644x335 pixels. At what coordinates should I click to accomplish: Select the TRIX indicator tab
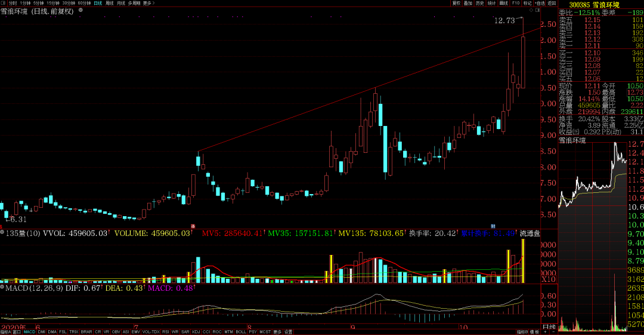tap(74, 331)
